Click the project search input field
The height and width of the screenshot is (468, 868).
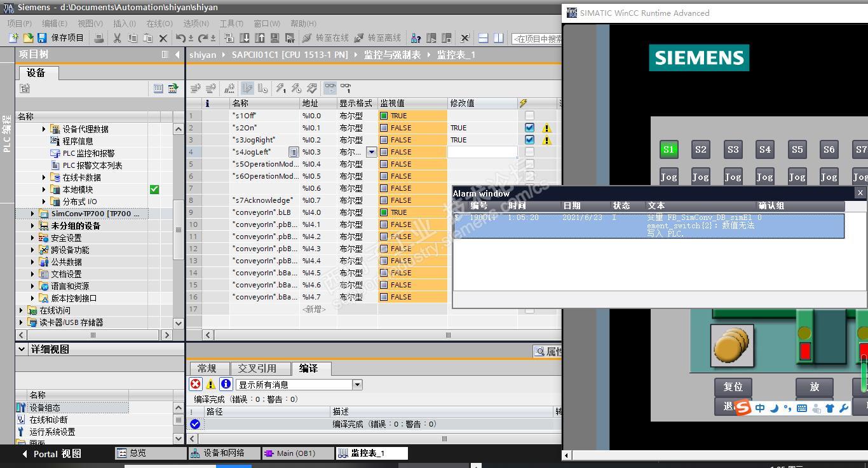click(x=537, y=39)
